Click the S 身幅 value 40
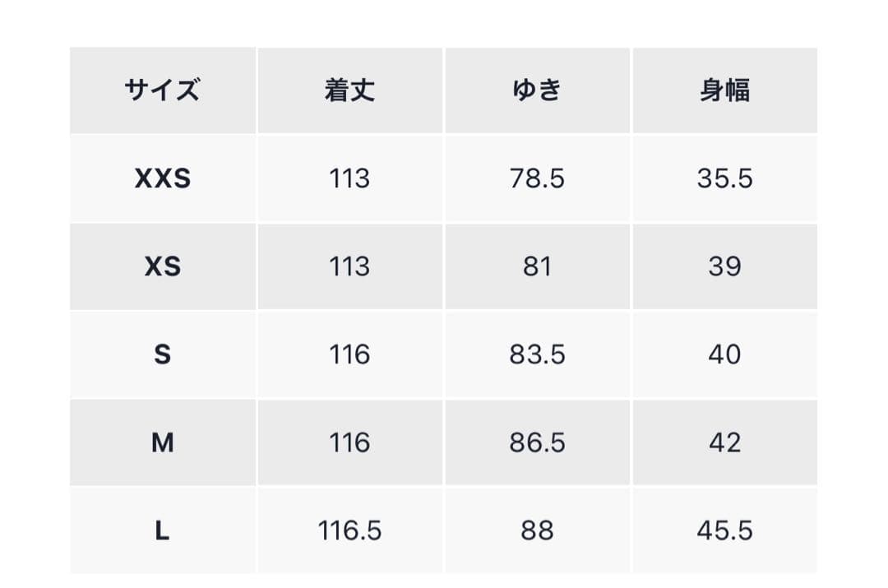Viewport: 888px width, 588px height. coord(724,354)
